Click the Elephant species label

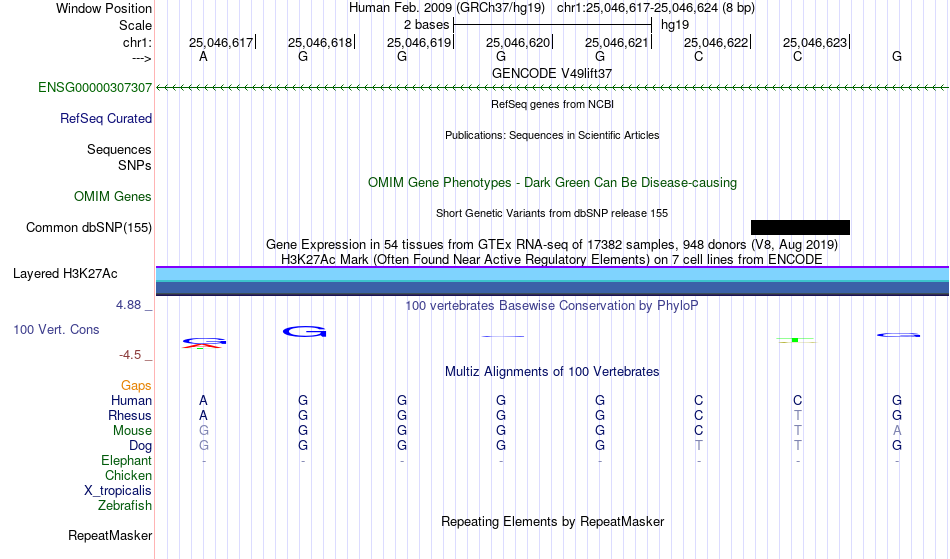127,461
